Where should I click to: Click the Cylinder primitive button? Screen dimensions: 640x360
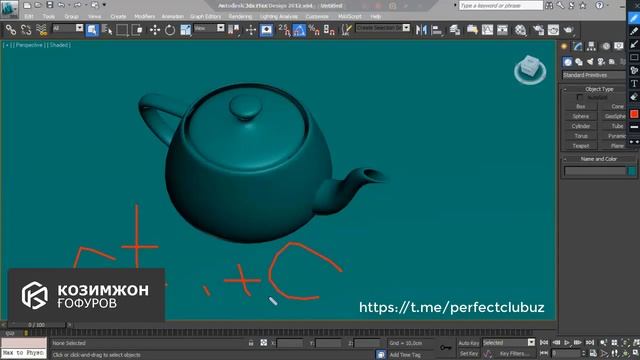click(580, 126)
